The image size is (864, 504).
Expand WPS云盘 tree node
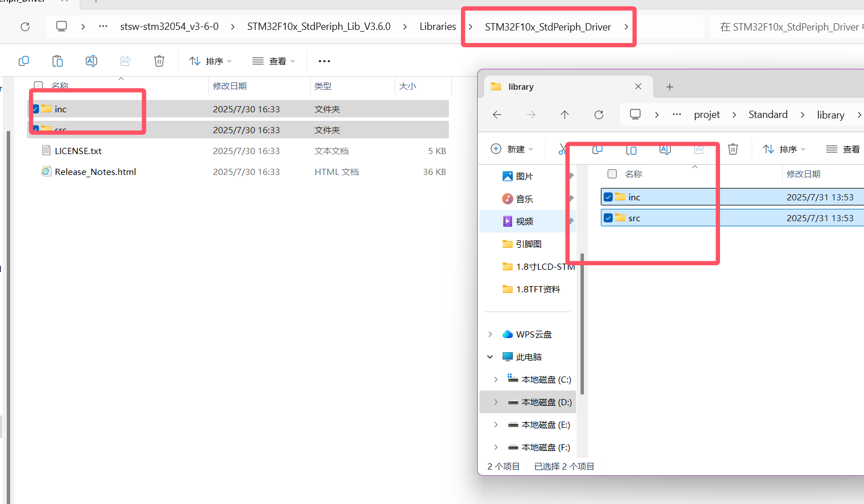[x=490, y=334]
